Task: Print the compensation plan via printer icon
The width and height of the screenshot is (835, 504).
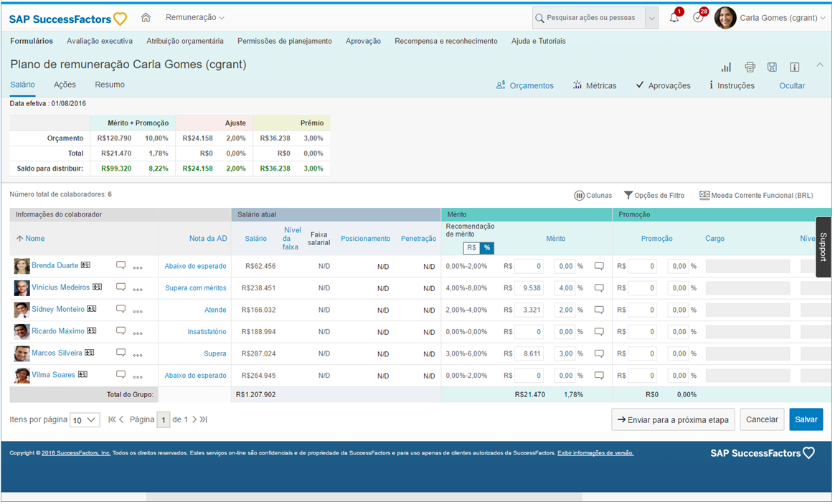Action: pos(750,67)
